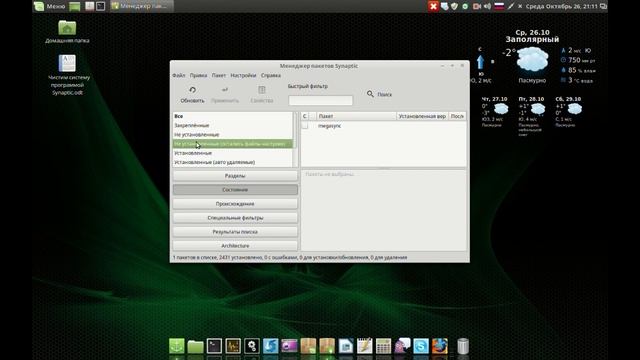This screenshot has height=360, width=640.
Task: Select the Synaptic.odt document on desktop
Action: click(68, 75)
